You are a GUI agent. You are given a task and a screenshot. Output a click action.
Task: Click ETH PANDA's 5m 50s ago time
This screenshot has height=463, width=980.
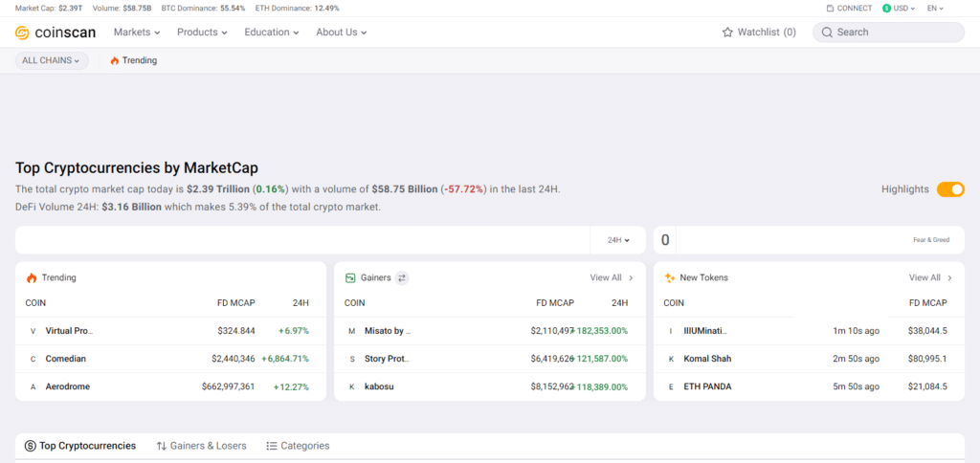pos(857,386)
